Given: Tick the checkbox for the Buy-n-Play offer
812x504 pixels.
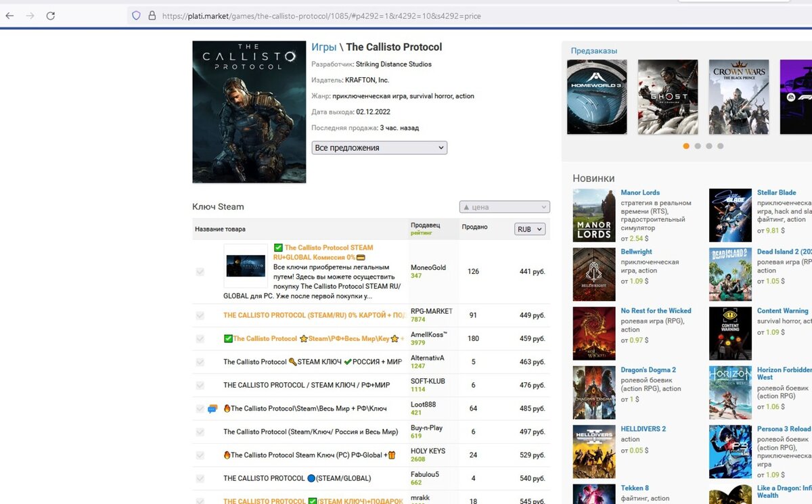Looking at the screenshot, I should pos(200,432).
